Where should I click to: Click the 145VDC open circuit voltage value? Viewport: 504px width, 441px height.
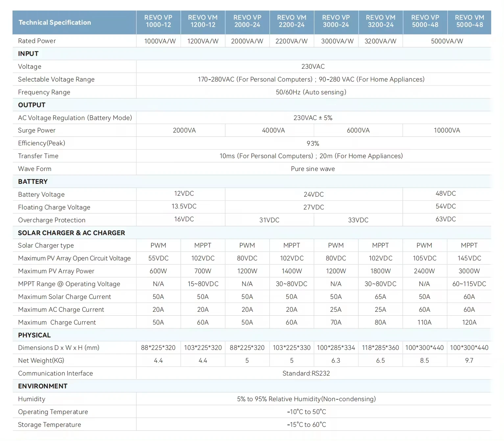(469, 258)
